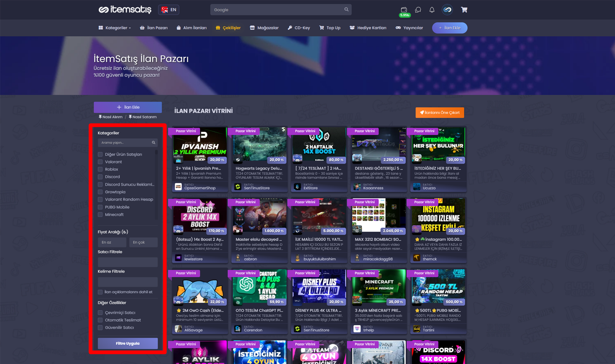Open the notifications bell
The width and height of the screenshot is (615, 364).
point(432,10)
